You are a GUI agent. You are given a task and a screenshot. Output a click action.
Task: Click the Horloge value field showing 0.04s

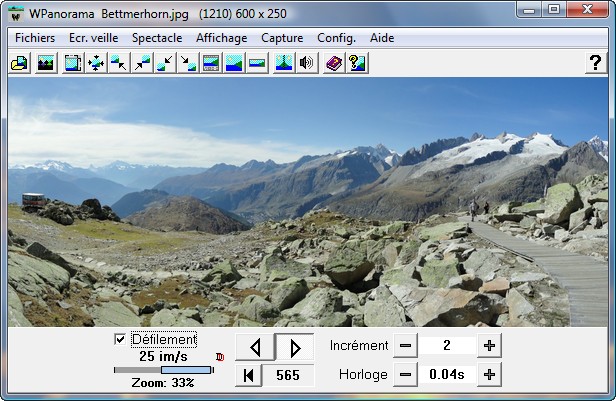point(447,375)
